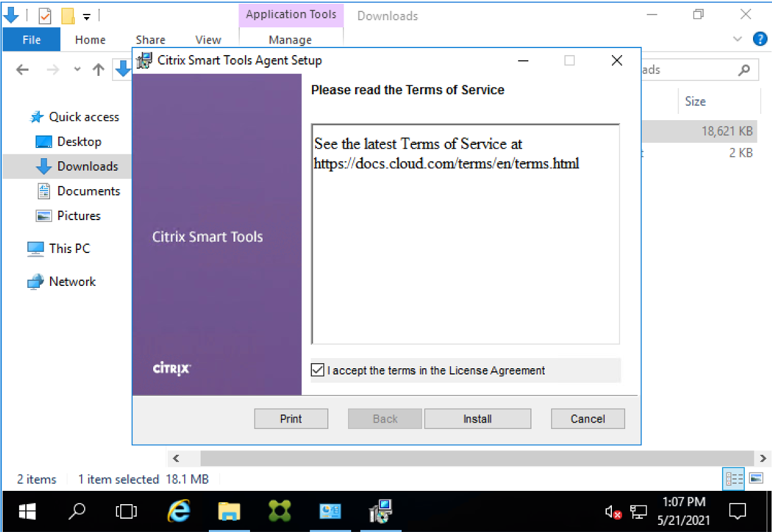The width and height of the screenshot is (772, 532).
Task: Open File Explorer taskbar icon
Action: click(229, 512)
